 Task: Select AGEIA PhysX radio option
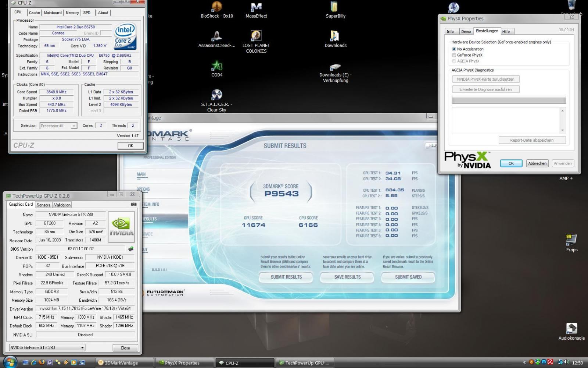[454, 61]
